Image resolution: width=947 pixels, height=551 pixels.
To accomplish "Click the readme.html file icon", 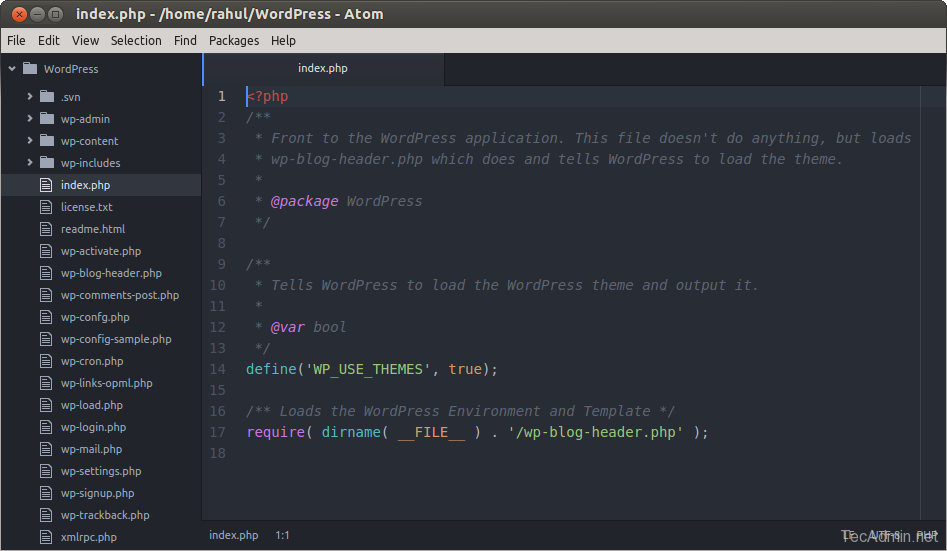I will [46, 229].
